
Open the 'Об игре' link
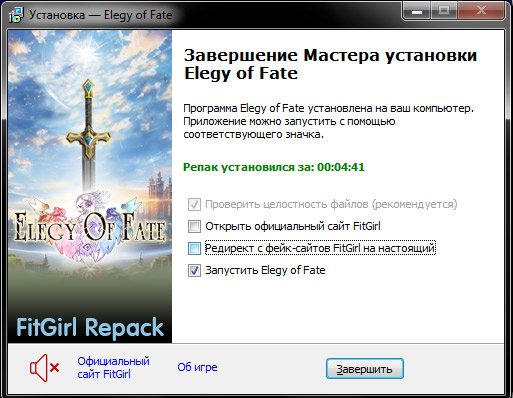coord(197,367)
